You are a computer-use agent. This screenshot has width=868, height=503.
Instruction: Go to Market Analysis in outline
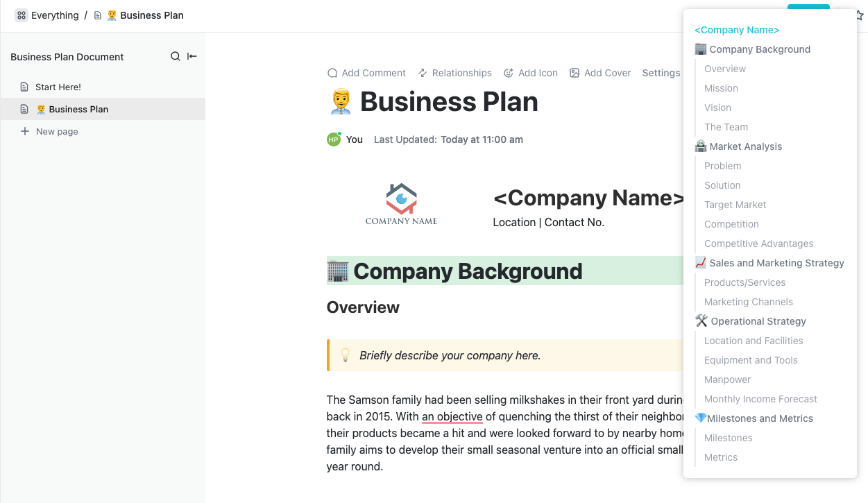click(x=745, y=146)
